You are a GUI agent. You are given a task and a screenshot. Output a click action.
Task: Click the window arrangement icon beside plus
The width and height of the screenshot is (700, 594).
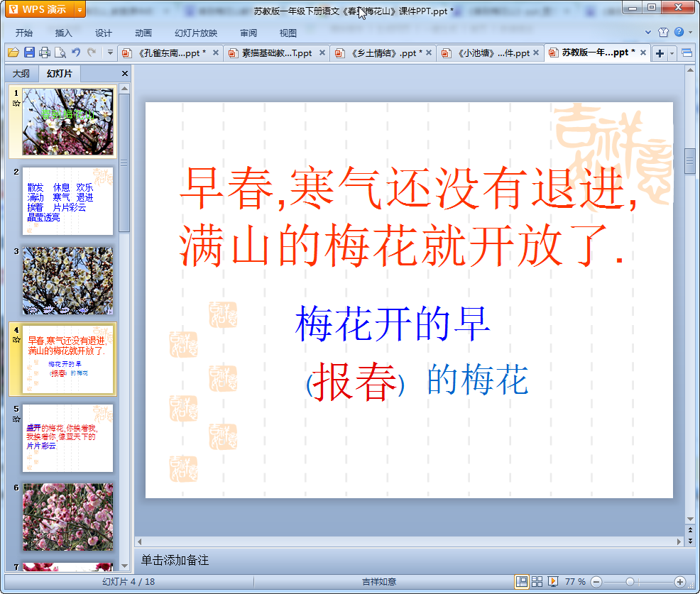pos(687,53)
